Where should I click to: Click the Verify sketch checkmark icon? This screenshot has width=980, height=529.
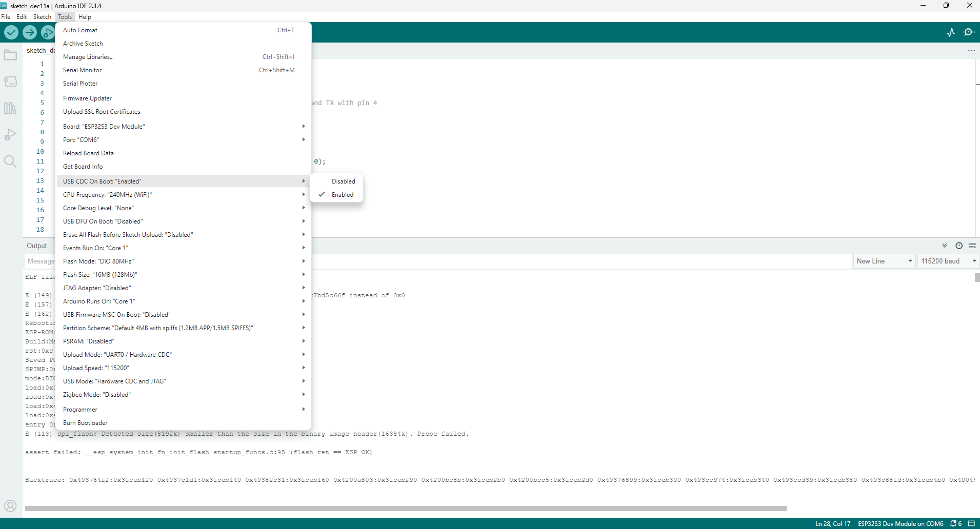[x=11, y=32]
